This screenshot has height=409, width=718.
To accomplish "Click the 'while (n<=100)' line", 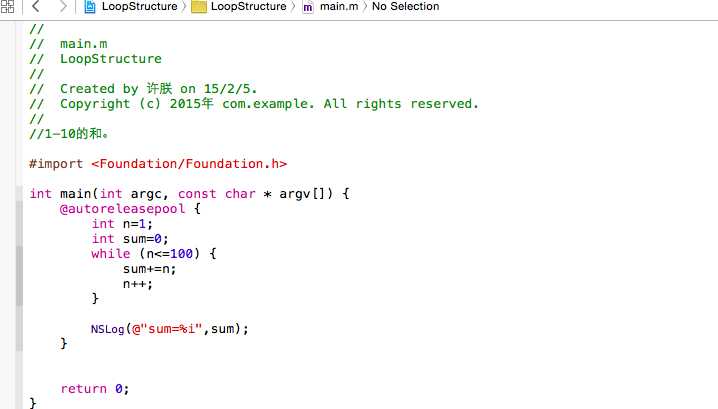I will [153, 254].
